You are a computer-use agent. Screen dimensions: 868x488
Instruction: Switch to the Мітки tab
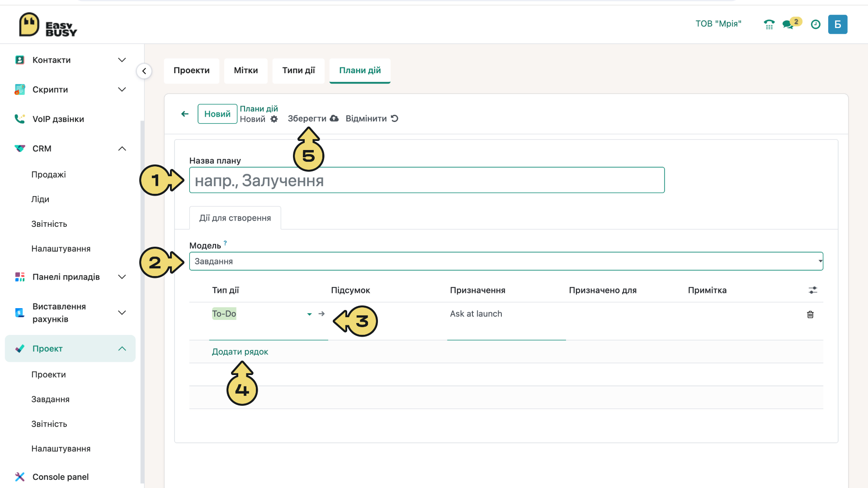click(x=246, y=70)
